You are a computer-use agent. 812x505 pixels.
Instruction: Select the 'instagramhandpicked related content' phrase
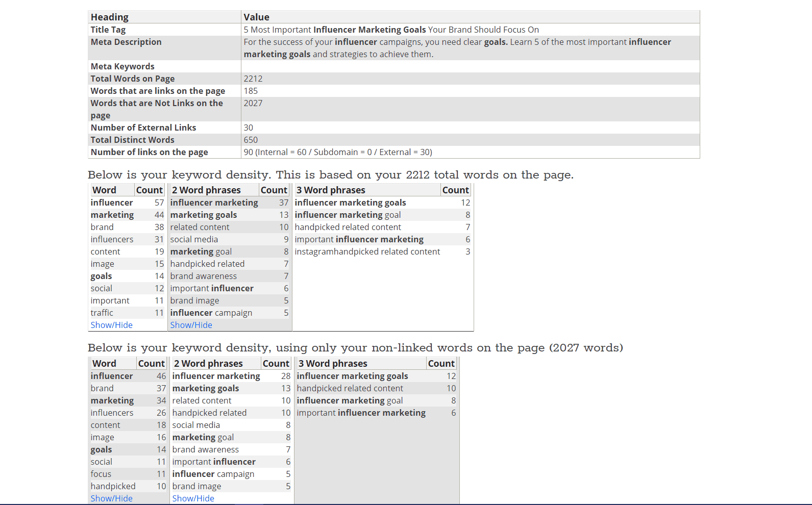pyautogui.click(x=367, y=251)
